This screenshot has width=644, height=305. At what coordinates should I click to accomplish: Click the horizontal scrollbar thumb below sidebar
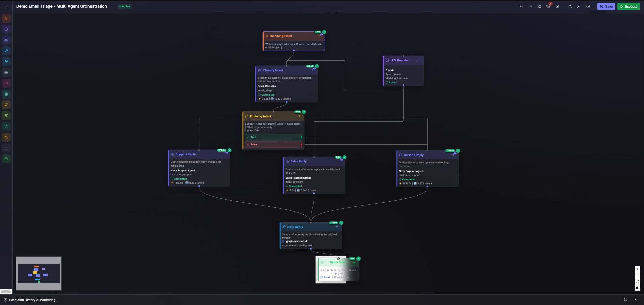tap(6, 292)
